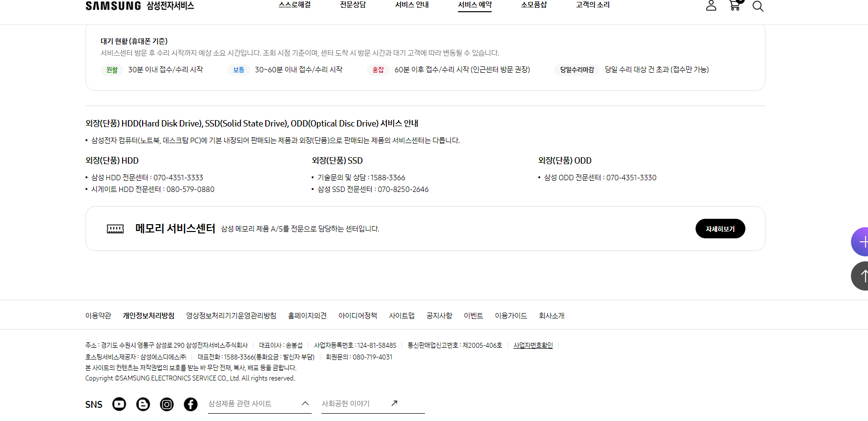Screen dimensions: 868x421
Task: Open the 서비스 안내 menu
Action: [412, 5]
